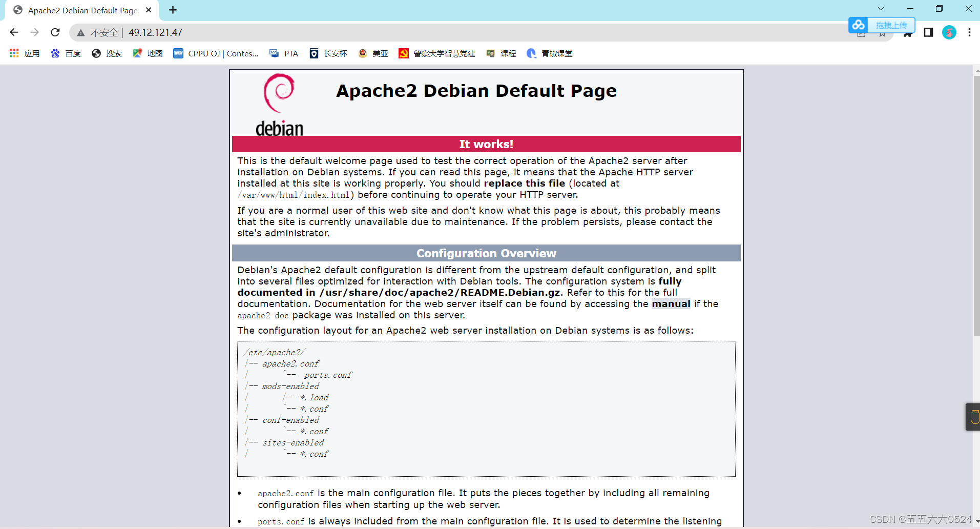Open the 应用 apps bookmark
The height and width of the screenshot is (529, 980).
pos(25,53)
